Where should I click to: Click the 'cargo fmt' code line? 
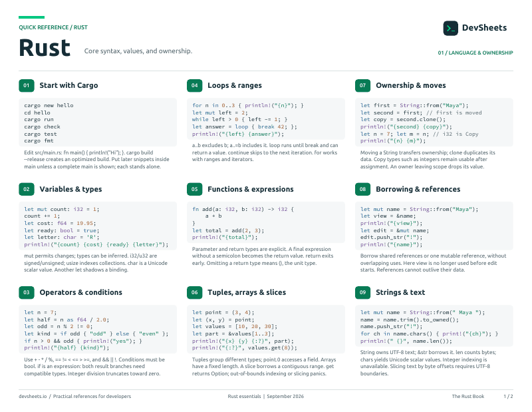[39, 140]
